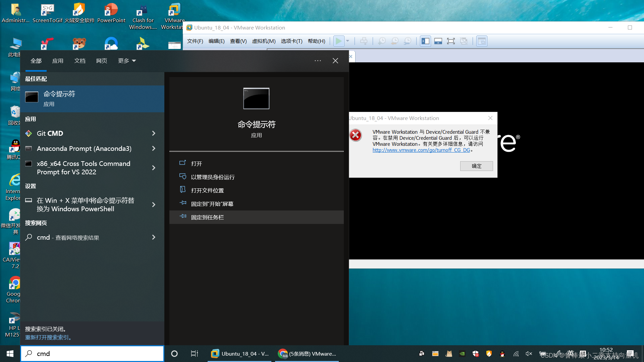This screenshot has height=362, width=644.
Task: Click the 确定 button in error dialog
Action: point(476,166)
